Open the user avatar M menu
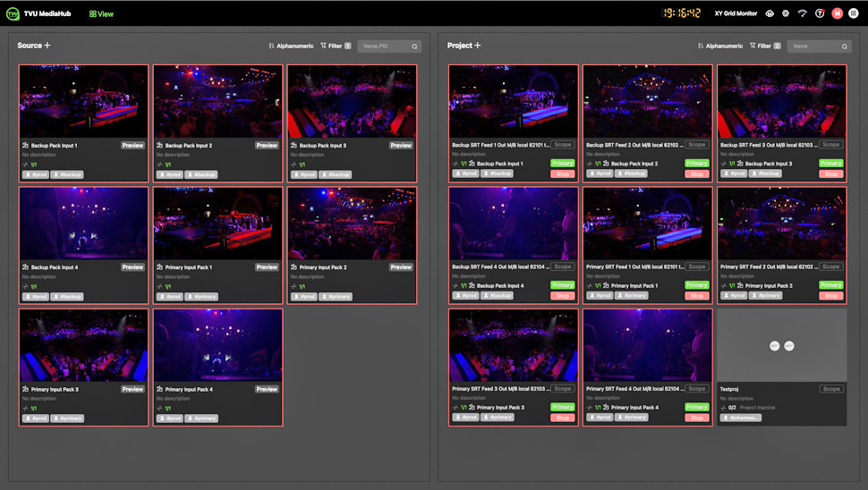Screen dimensions: 868x490 pyautogui.click(x=837, y=13)
